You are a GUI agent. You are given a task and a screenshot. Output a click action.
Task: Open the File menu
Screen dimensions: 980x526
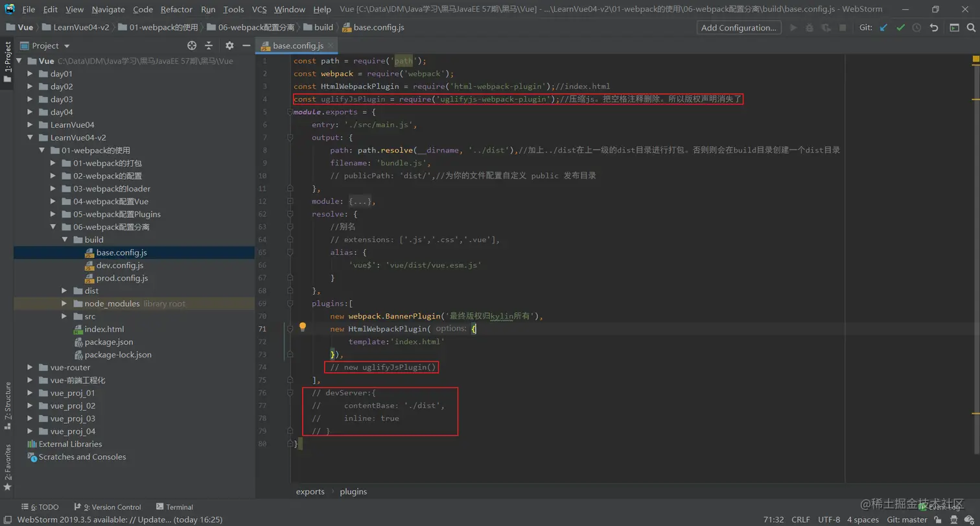29,9
